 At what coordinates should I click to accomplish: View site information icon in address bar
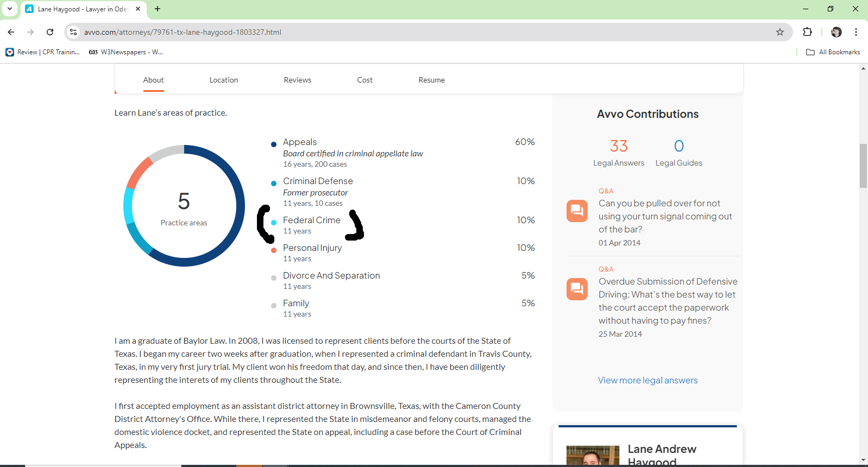pos(73,32)
